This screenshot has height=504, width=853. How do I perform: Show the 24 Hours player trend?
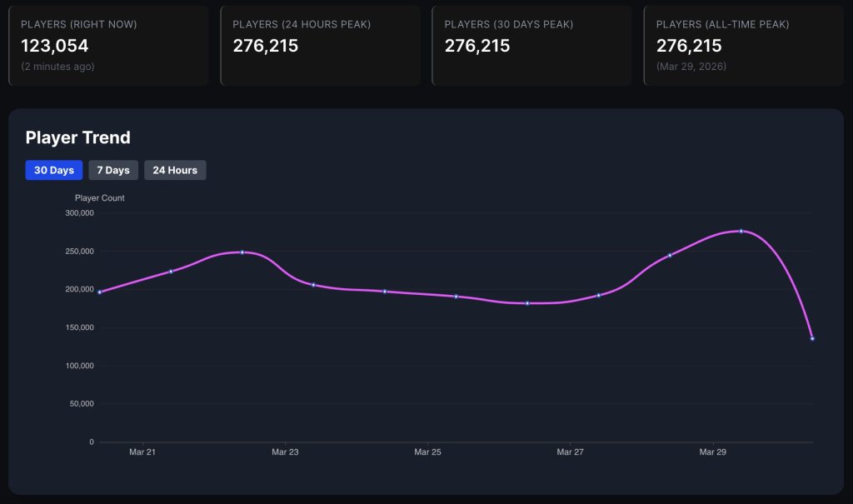(x=175, y=170)
